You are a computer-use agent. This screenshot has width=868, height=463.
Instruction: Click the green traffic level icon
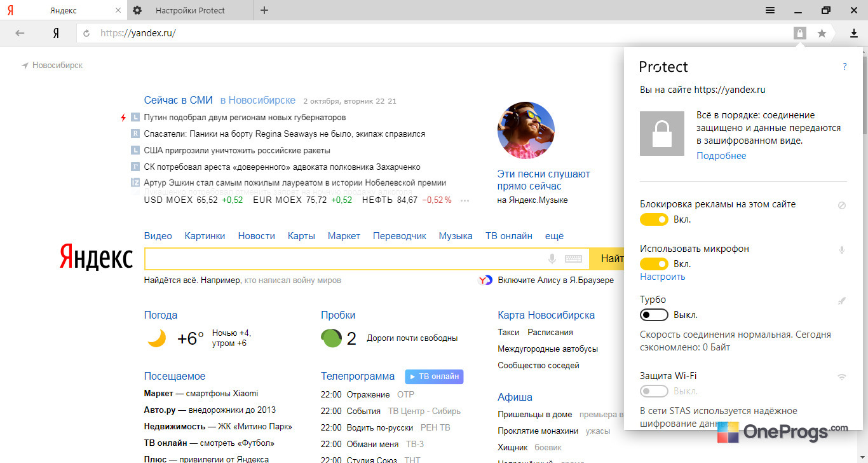pos(331,338)
